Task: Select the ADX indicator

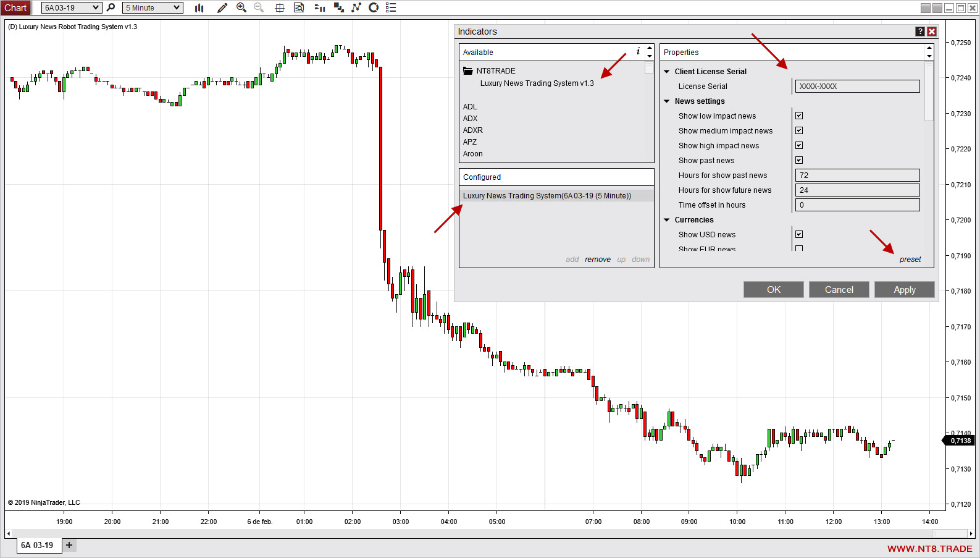Action: [470, 119]
